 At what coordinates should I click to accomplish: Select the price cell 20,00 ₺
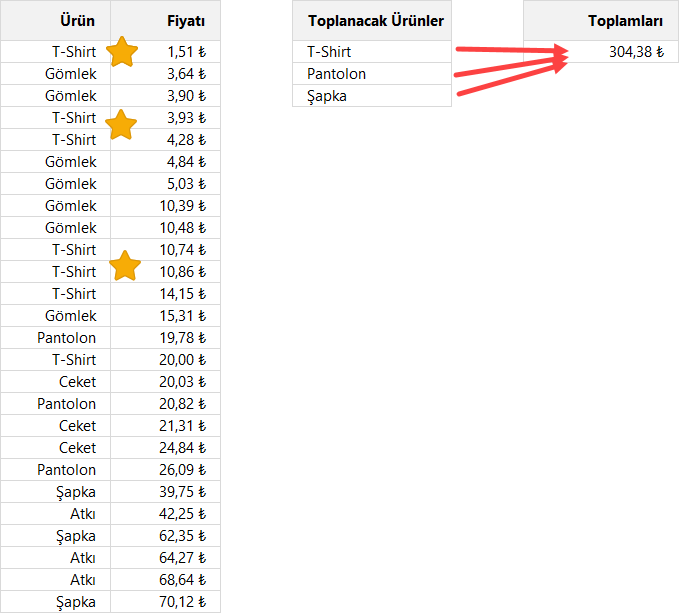[165, 360]
